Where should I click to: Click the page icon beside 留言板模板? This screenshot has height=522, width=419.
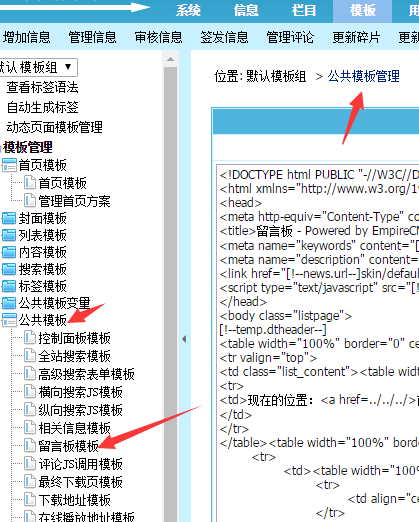pyautogui.click(x=30, y=446)
